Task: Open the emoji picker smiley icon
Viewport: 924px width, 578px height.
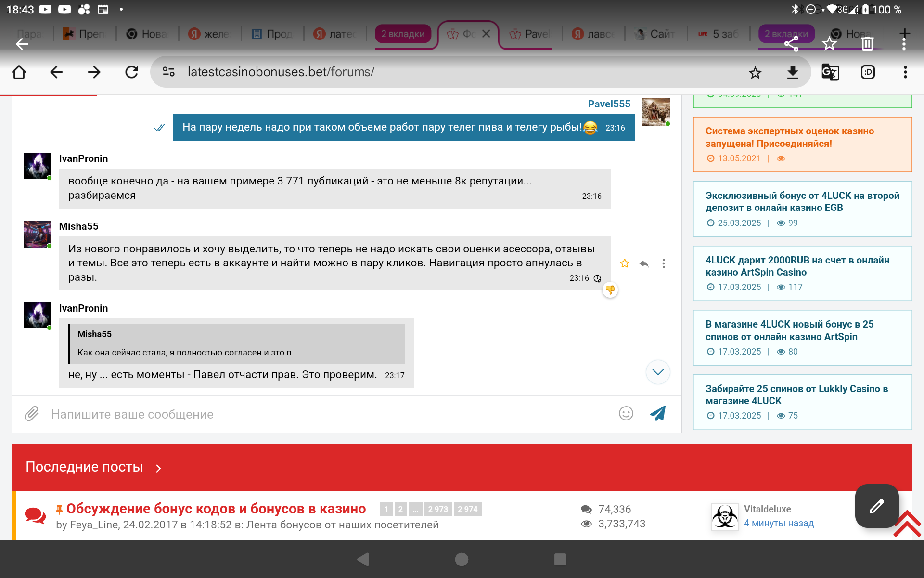Action: click(626, 413)
